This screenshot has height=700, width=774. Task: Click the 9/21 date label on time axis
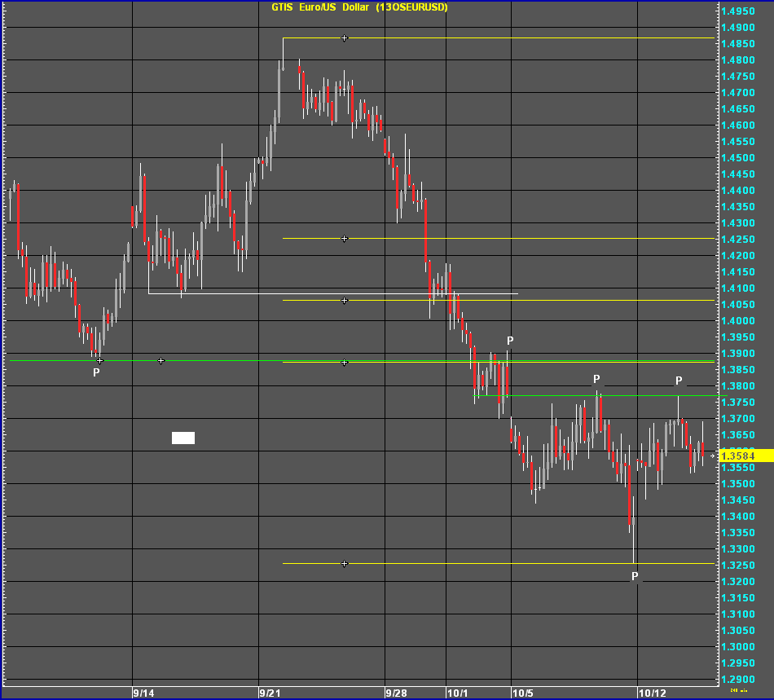[x=270, y=693]
